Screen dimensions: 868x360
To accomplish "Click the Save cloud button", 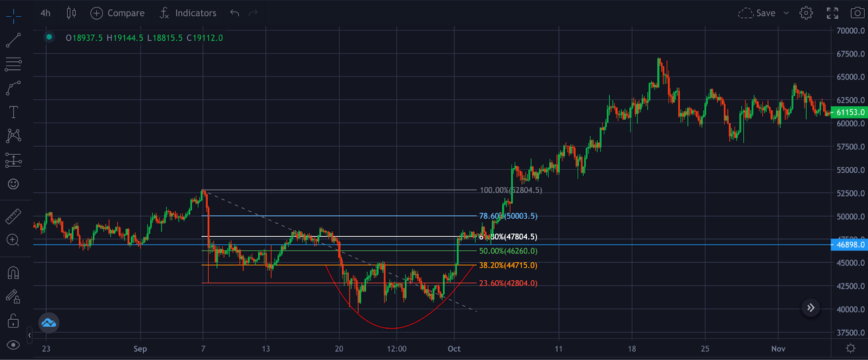I will pos(757,13).
